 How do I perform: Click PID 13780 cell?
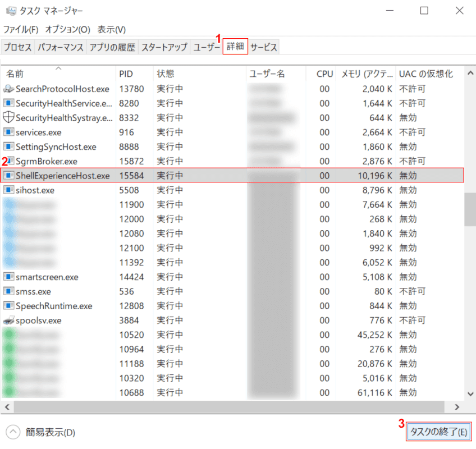[131, 89]
